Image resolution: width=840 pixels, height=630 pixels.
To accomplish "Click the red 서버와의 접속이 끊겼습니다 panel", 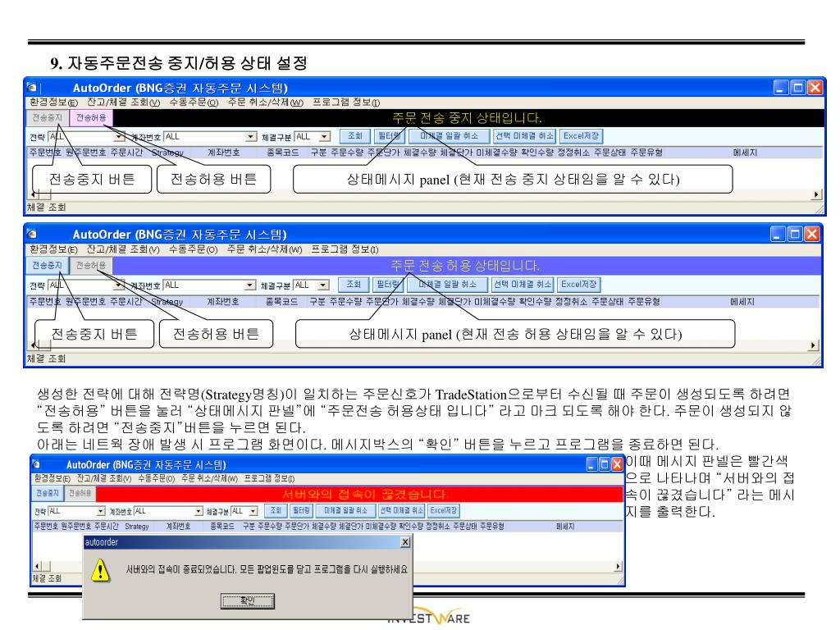I will click(359, 493).
